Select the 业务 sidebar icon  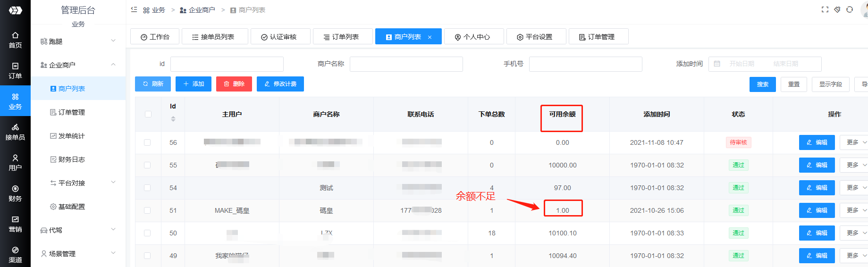point(15,101)
